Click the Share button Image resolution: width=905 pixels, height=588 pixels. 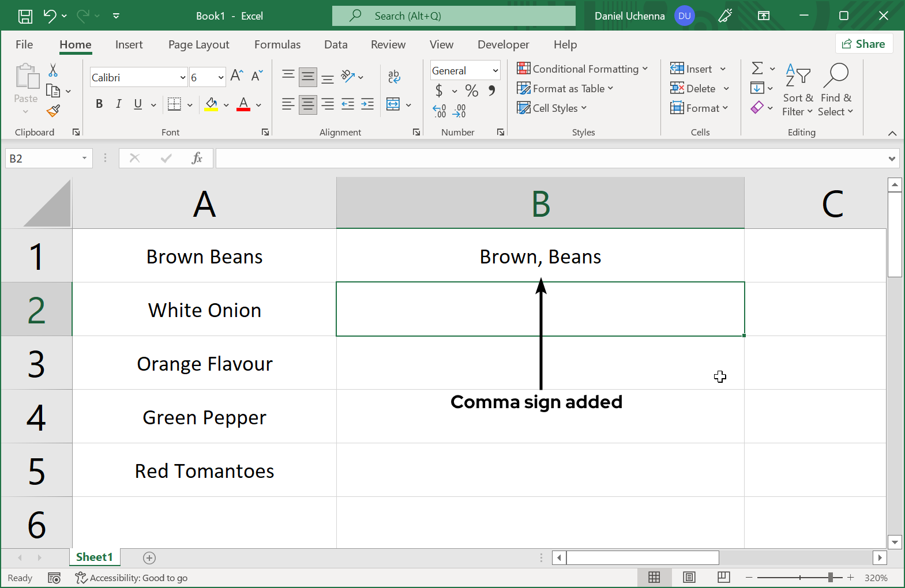click(863, 44)
